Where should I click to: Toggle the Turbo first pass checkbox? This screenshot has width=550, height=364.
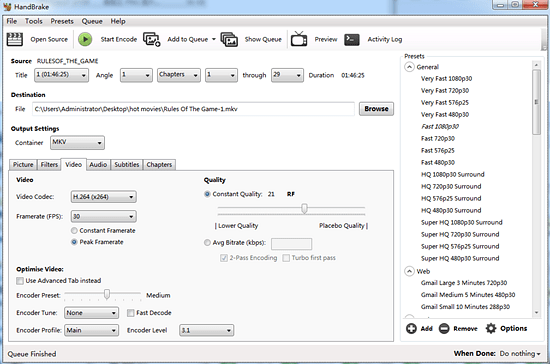tap(286, 258)
